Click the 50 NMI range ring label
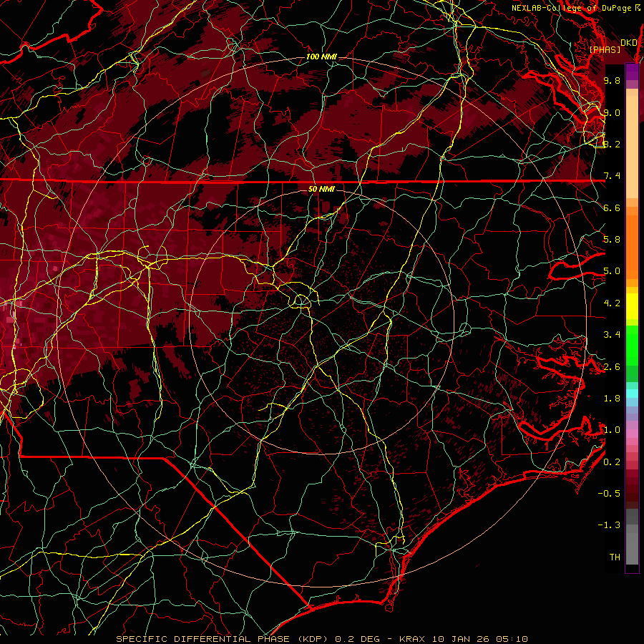This screenshot has height=644, width=644. pyautogui.click(x=321, y=189)
